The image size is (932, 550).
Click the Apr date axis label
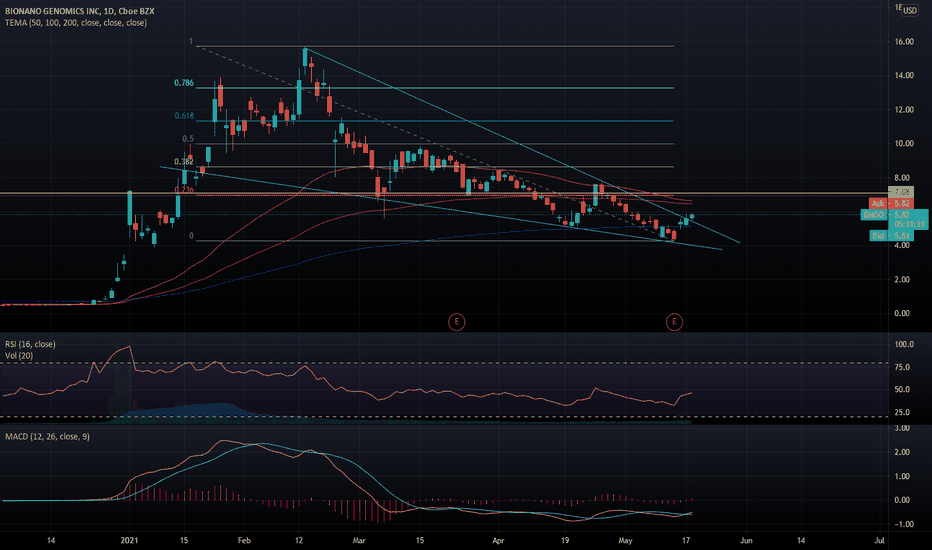[498, 540]
